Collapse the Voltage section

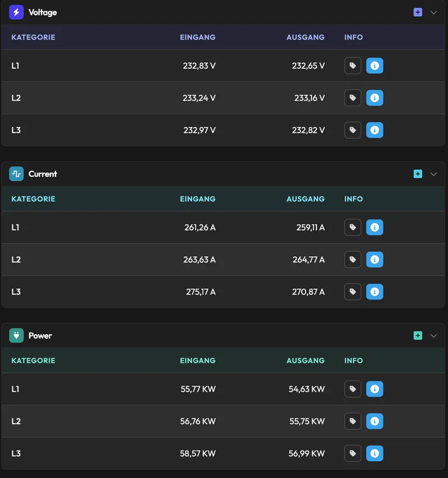click(x=433, y=12)
